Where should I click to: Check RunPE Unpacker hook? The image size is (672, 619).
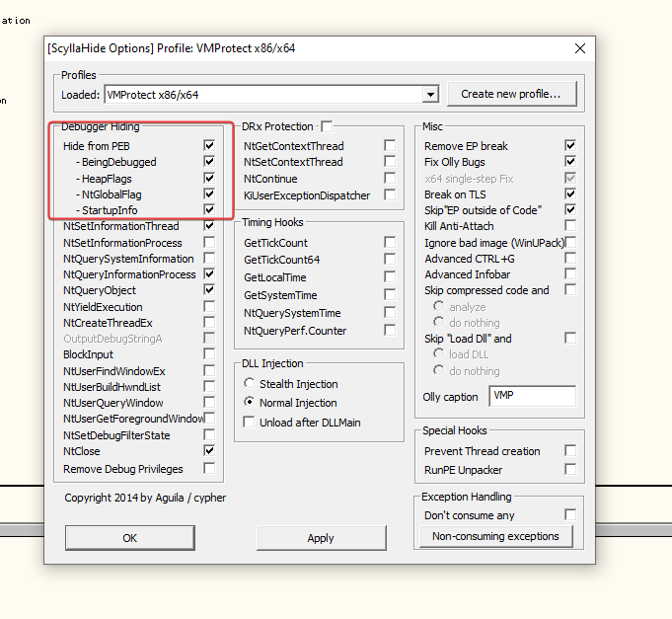pos(570,469)
